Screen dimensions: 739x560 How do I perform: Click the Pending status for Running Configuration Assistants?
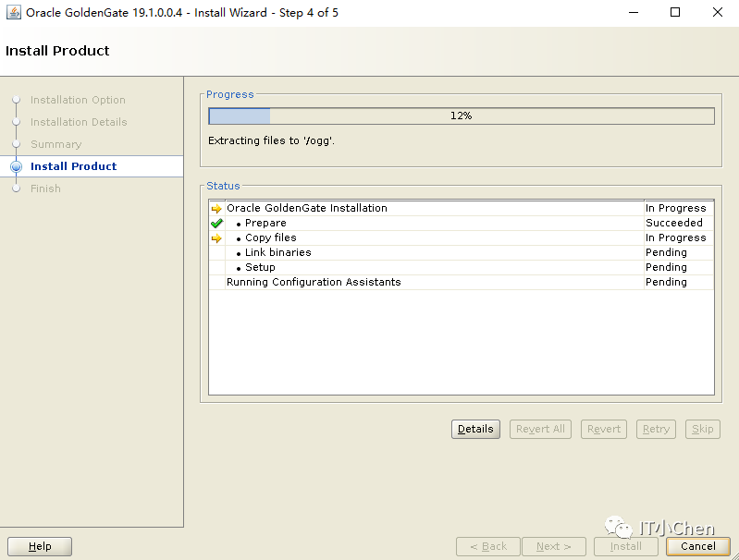tap(666, 282)
